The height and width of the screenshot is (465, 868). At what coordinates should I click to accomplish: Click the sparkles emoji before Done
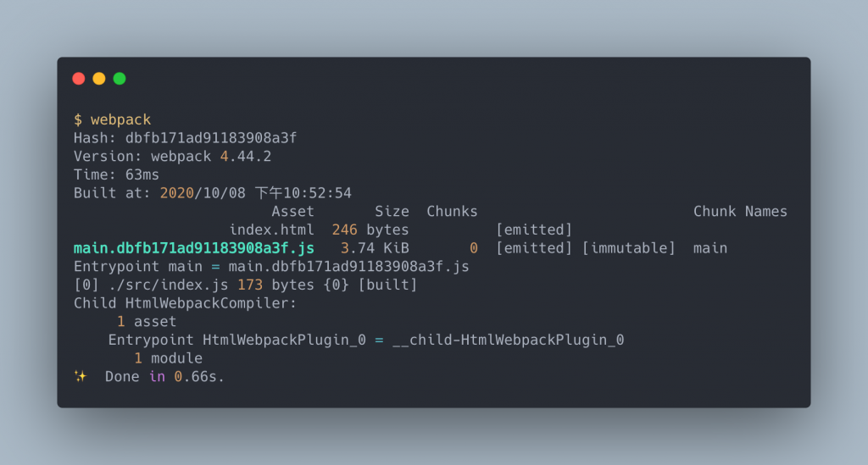(x=81, y=377)
